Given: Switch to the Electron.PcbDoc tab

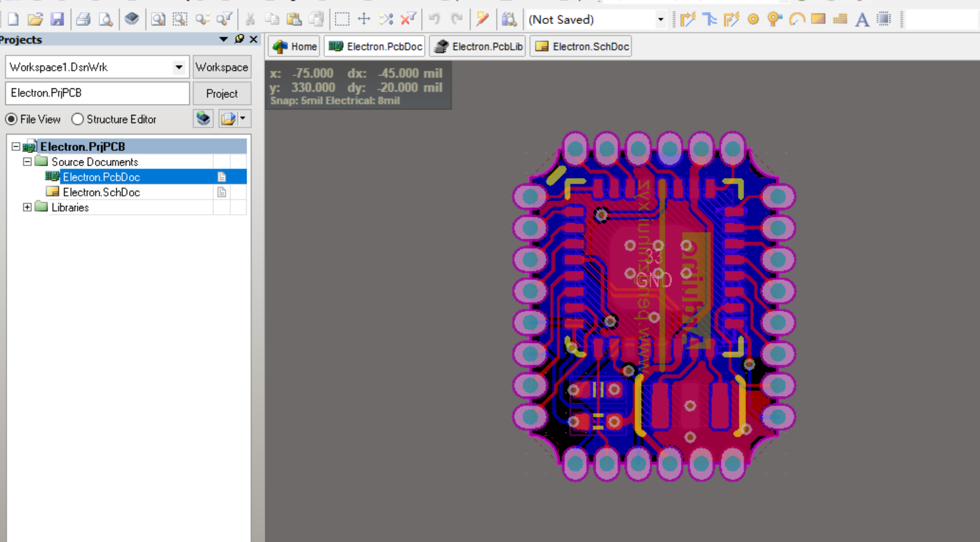Looking at the screenshot, I should [375, 46].
